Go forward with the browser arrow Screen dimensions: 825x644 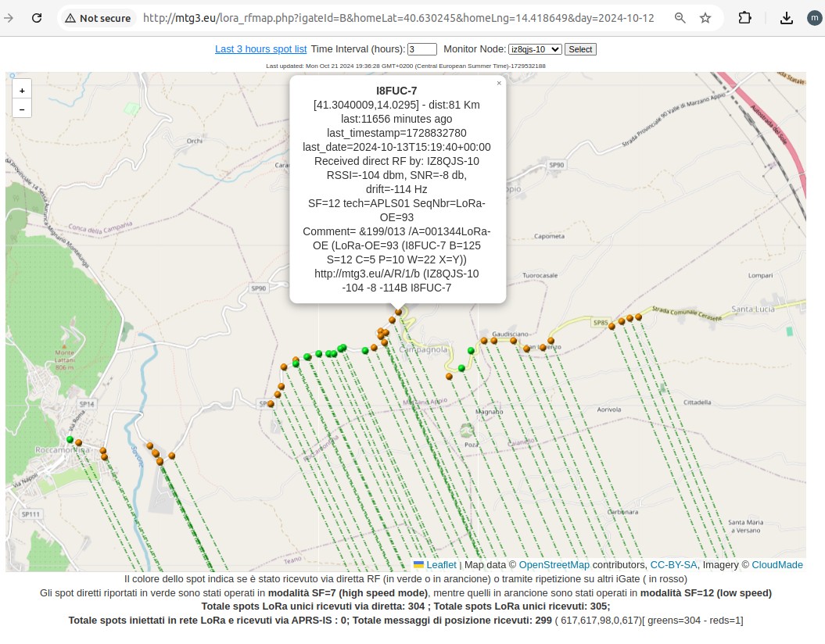(x=9, y=18)
